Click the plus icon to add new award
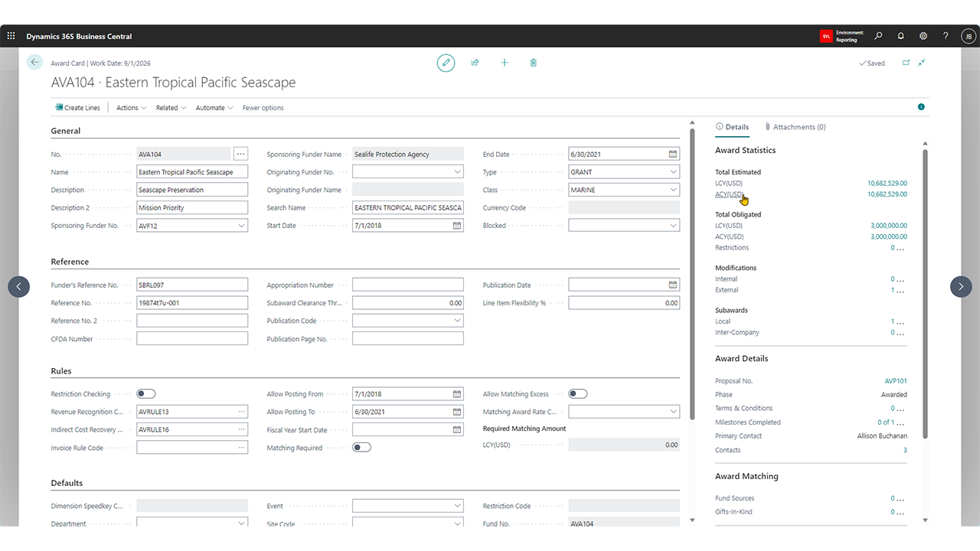The height and width of the screenshot is (551, 980). pyautogui.click(x=504, y=63)
